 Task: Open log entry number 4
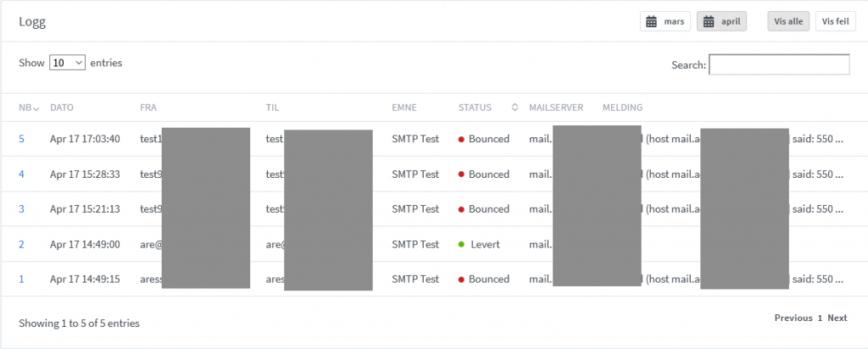click(x=22, y=174)
